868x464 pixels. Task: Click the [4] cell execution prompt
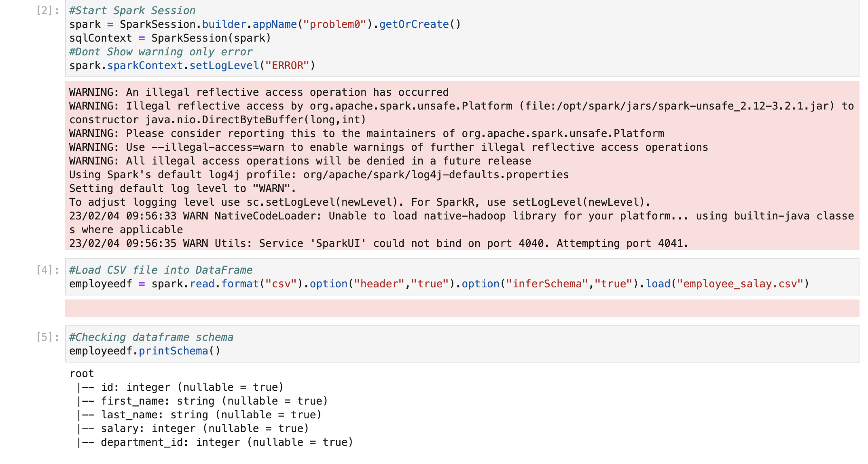tap(47, 270)
